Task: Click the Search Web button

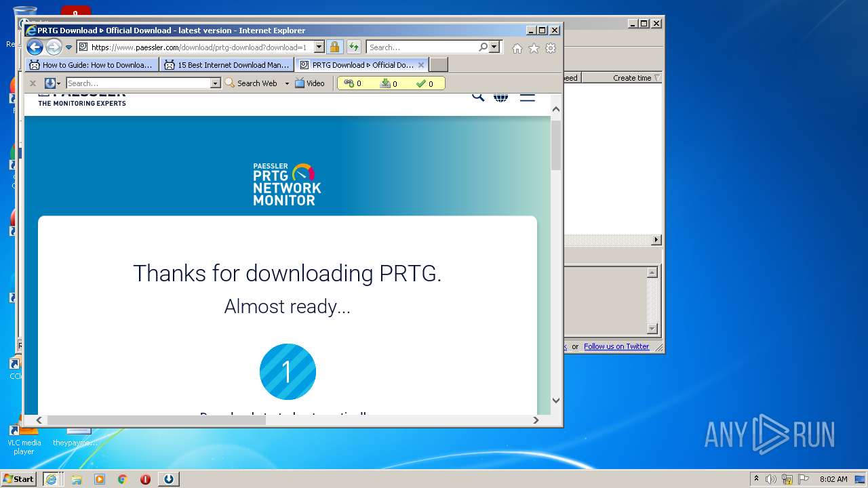Action: (x=251, y=83)
